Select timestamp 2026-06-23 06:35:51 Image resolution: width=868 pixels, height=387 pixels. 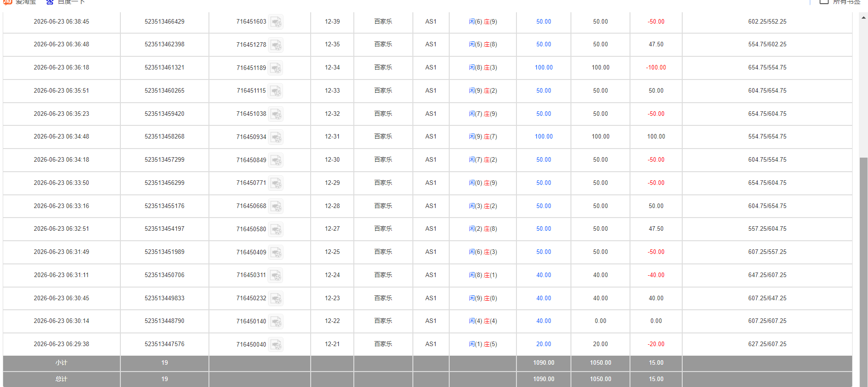point(61,91)
